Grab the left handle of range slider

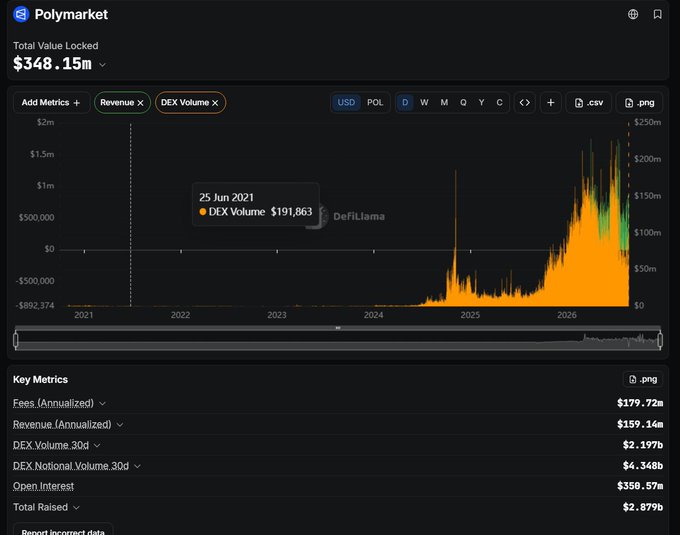coord(16,340)
